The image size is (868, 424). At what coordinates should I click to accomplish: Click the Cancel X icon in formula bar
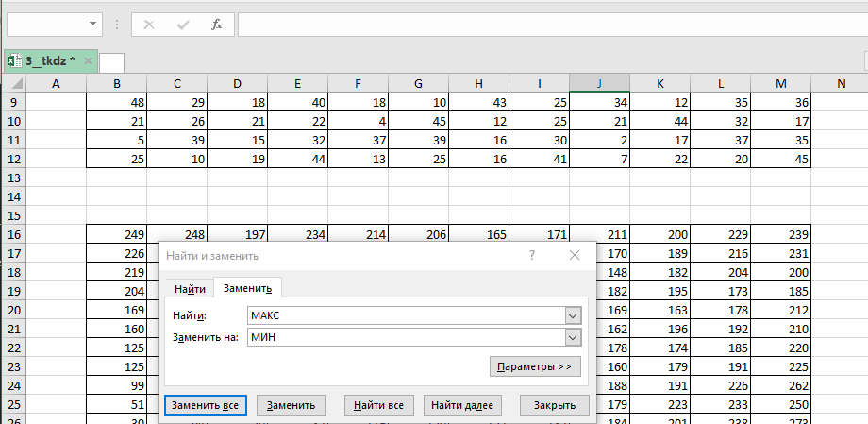pyautogui.click(x=148, y=24)
